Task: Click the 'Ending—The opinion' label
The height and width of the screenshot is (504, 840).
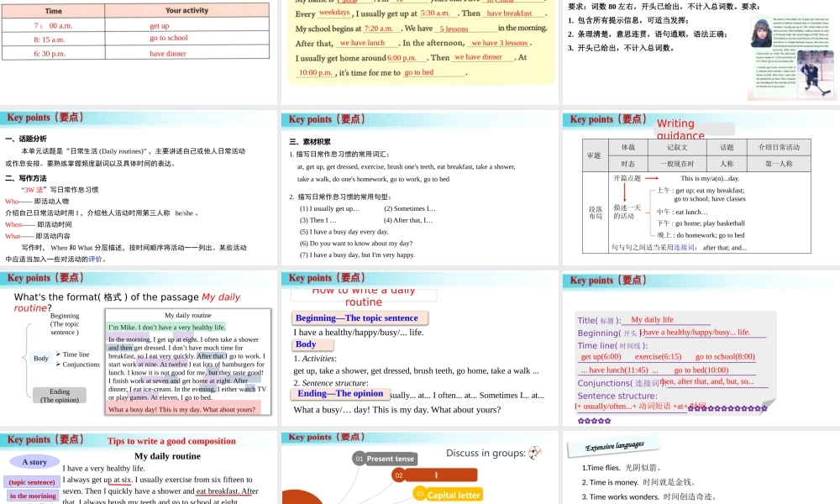Action: 341,394
